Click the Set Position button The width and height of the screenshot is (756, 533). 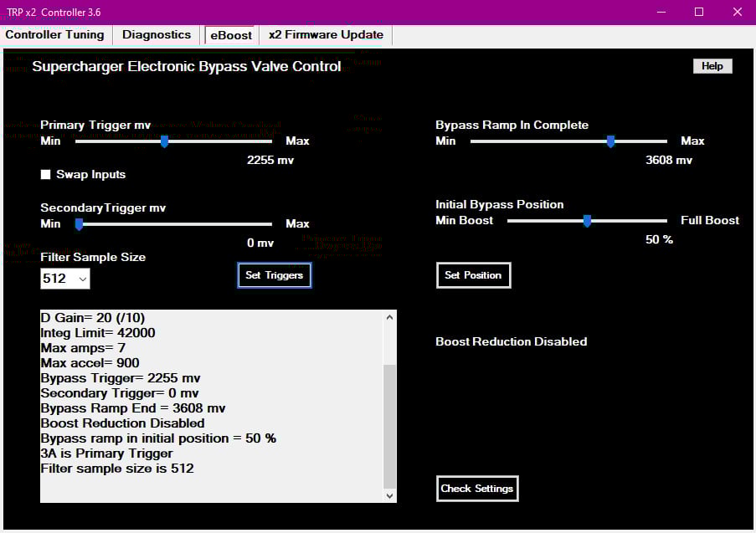[x=473, y=275]
